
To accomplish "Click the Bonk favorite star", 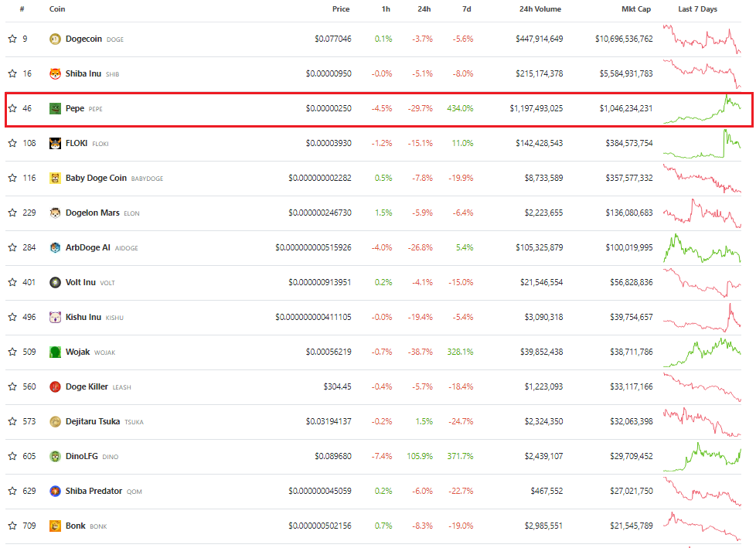I will pos(12,526).
